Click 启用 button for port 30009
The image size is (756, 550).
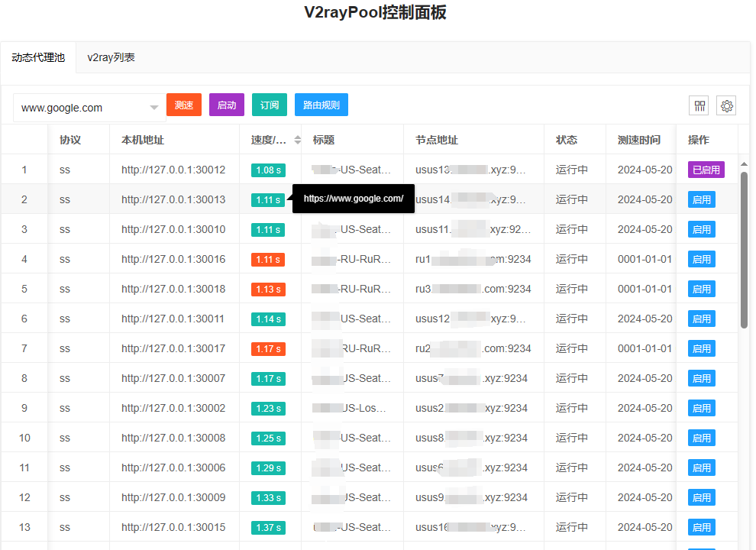pyautogui.click(x=702, y=498)
